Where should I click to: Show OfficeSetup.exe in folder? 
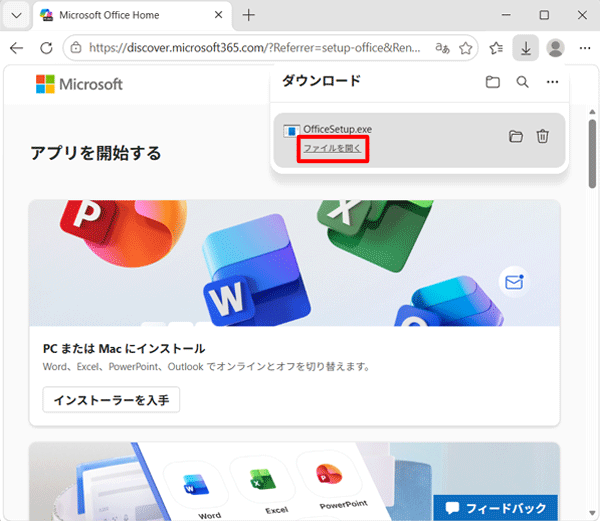click(x=516, y=136)
